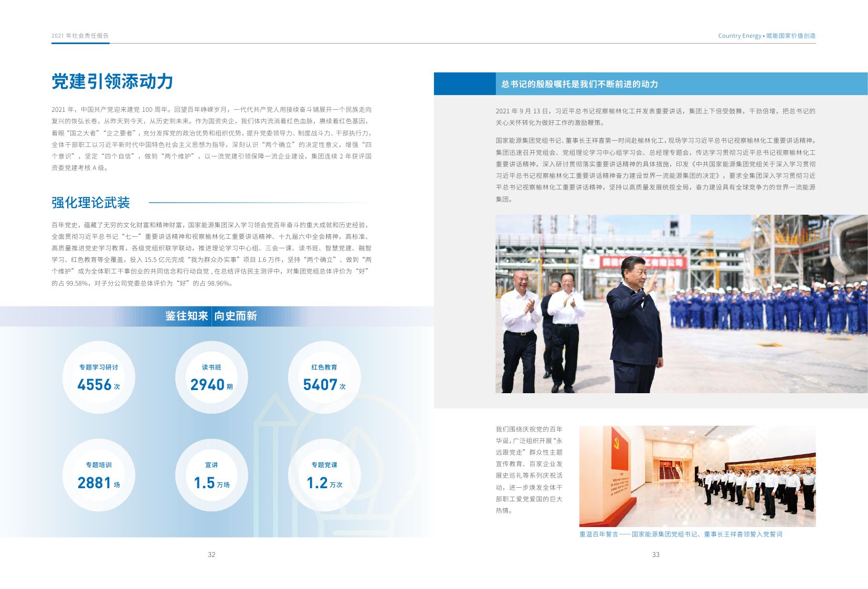Select the 专题党课 1.2 万次 statistic circle
This screenshot has height=589, width=868.
324,475
